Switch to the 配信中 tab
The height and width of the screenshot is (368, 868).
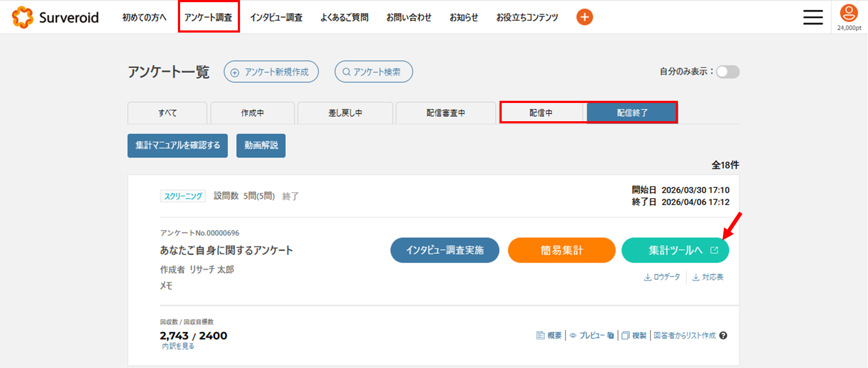point(541,113)
